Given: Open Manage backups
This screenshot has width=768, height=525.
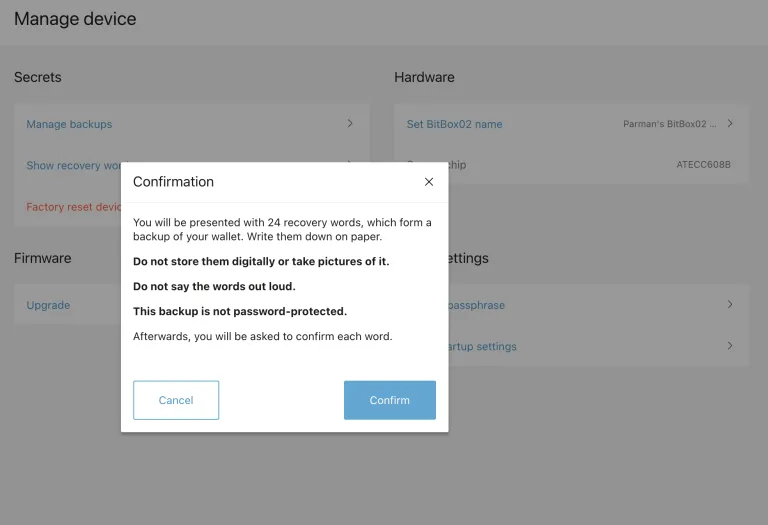Looking at the screenshot, I should click(x=69, y=124).
